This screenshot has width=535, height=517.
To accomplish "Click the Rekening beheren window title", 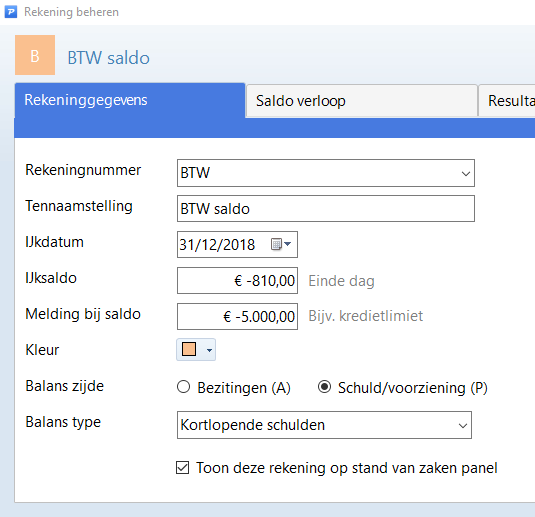I will (71, 12).
